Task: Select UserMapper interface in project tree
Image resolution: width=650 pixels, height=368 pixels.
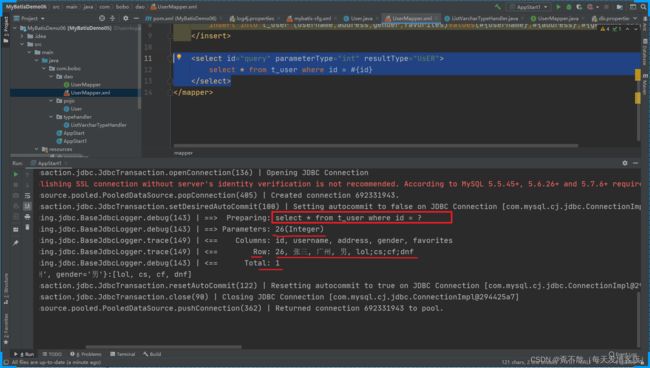Action: [82, 85]
